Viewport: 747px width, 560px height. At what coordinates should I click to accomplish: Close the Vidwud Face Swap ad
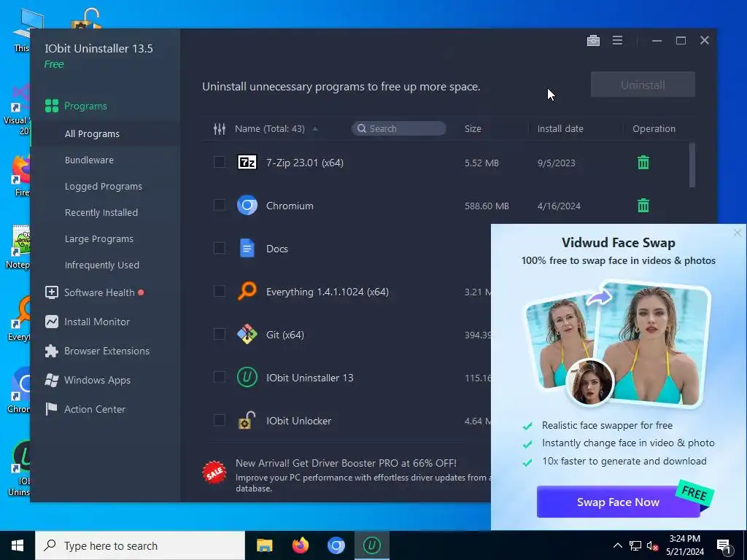click(738, 233)
